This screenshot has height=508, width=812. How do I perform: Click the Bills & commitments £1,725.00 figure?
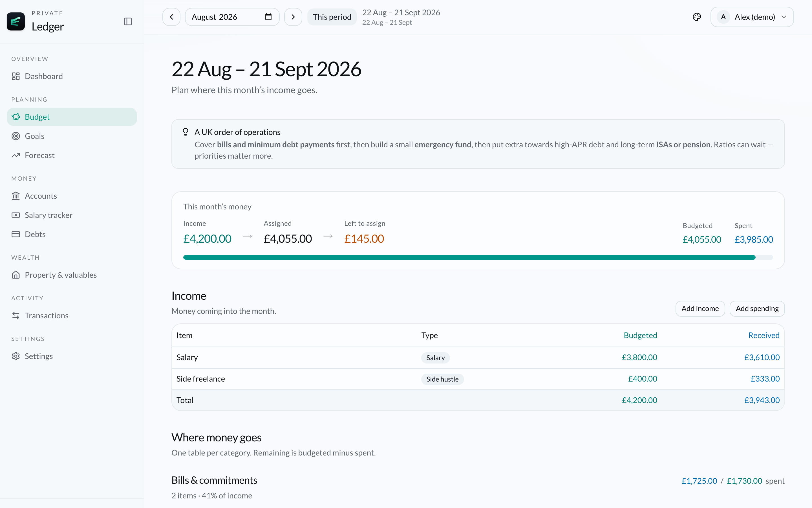click(699, 481)
